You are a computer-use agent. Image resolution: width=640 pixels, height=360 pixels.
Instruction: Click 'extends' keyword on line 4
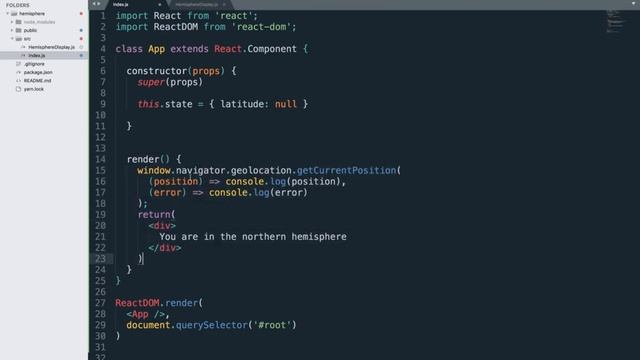tap(189, 49)
